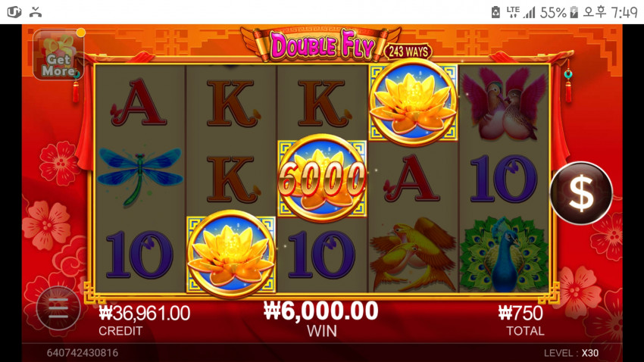This screenshot has width=644, height=362.
Task: Tap the ₩750 total bet amount
Action: [521, 314]
